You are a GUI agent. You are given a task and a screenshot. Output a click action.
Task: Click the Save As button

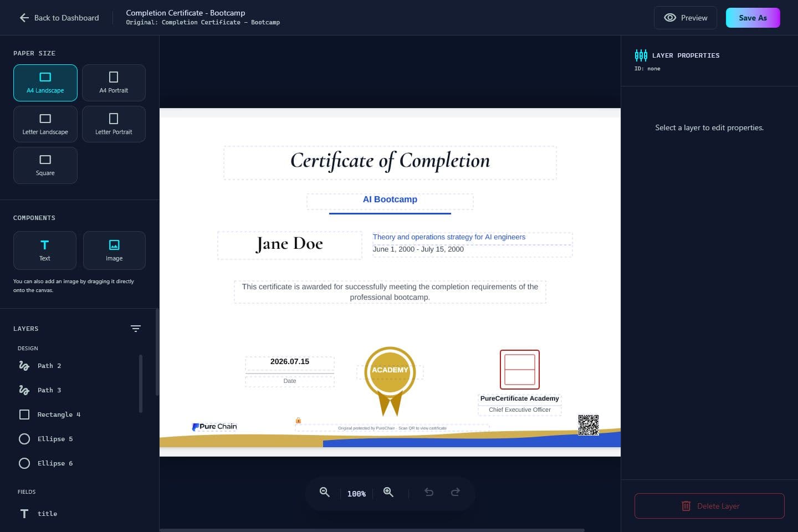click(x=753, y=18)
